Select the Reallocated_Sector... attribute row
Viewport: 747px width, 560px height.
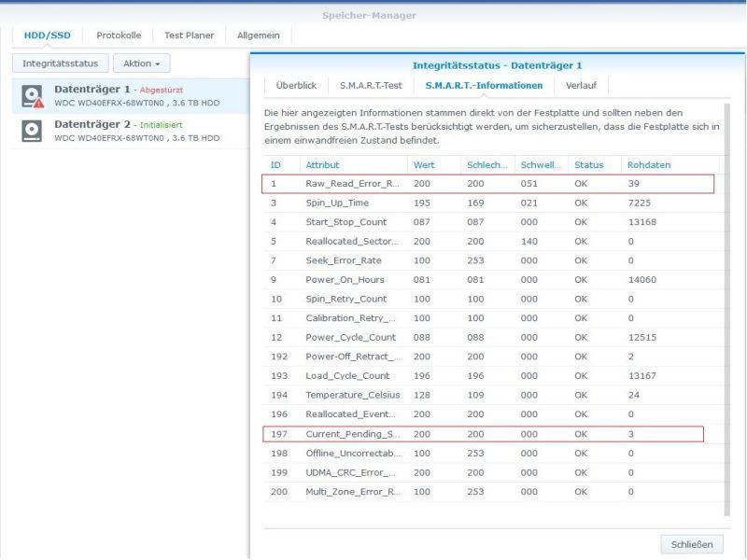coord(492,242)
